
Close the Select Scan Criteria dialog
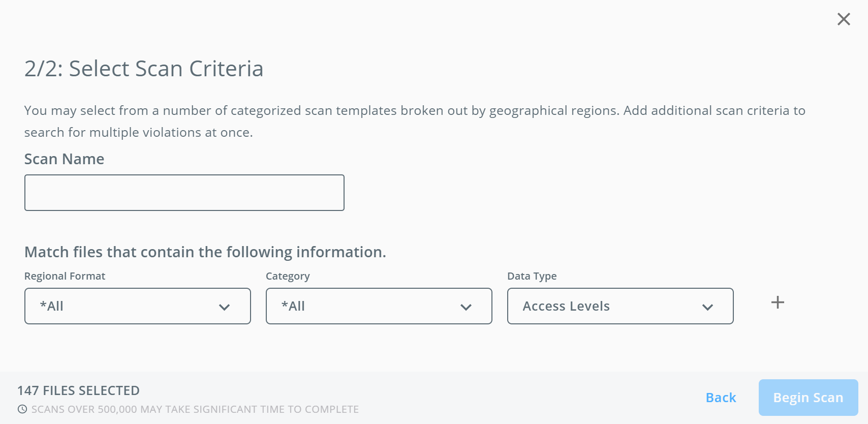[844, 19]
